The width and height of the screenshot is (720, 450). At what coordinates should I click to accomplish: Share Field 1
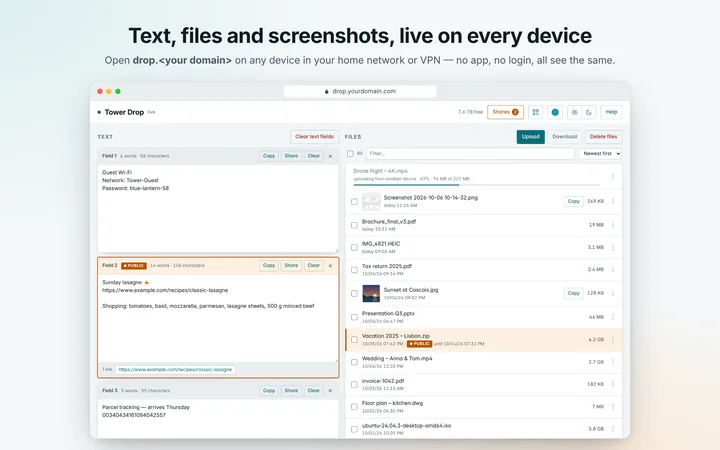291,156
